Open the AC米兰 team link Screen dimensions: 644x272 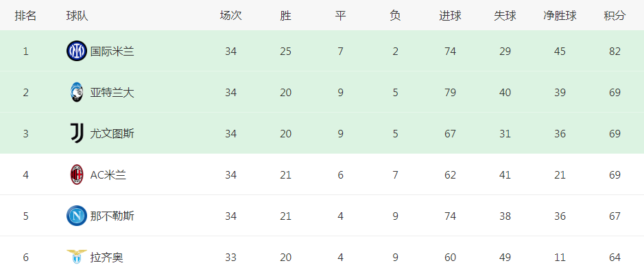[x=108, y=175]
